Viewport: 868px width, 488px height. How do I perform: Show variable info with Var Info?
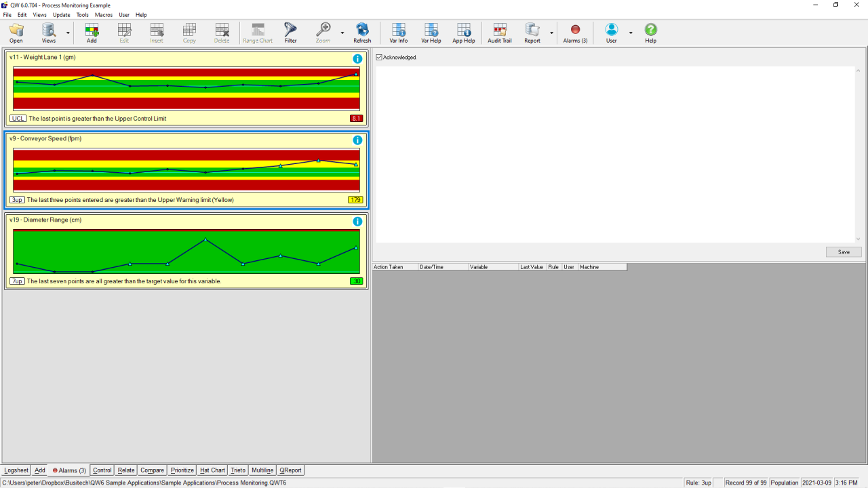click(399, 33)
